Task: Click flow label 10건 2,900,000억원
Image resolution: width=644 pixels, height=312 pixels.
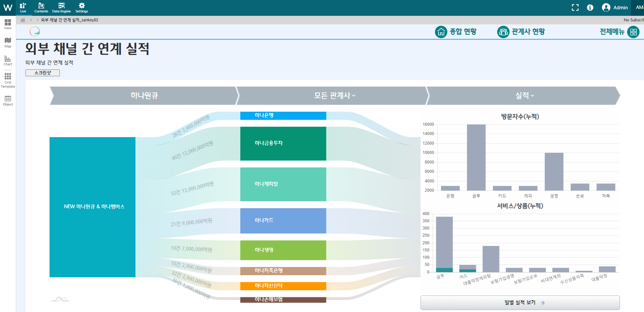Action: tap(192, 267)
